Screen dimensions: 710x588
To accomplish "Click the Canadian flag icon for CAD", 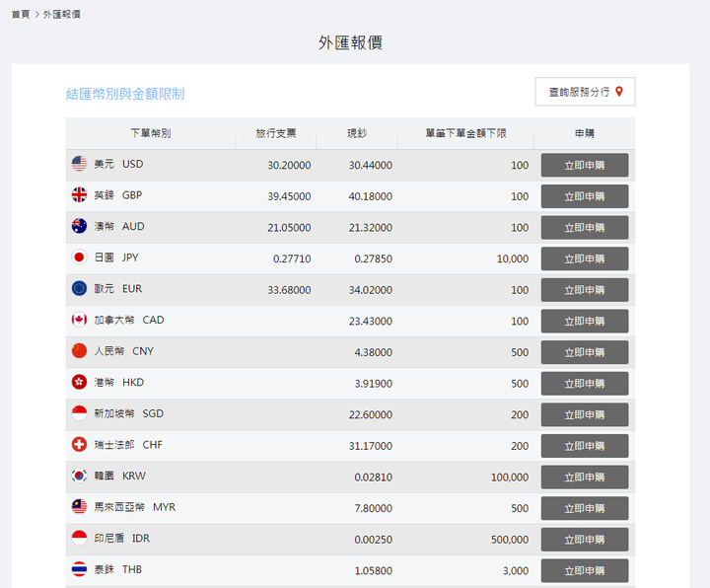I will pos(79,320).
